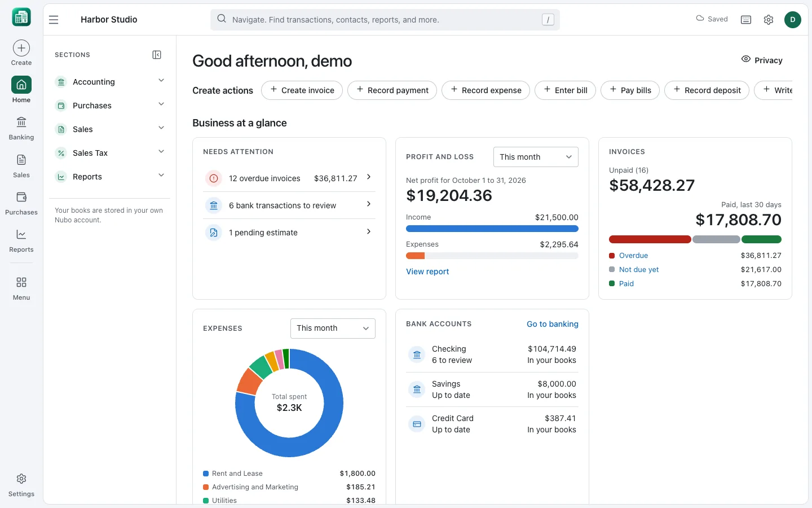Screen dimensions: 812x508
Task: Click the Record deposit button
Action: point(707,90)
